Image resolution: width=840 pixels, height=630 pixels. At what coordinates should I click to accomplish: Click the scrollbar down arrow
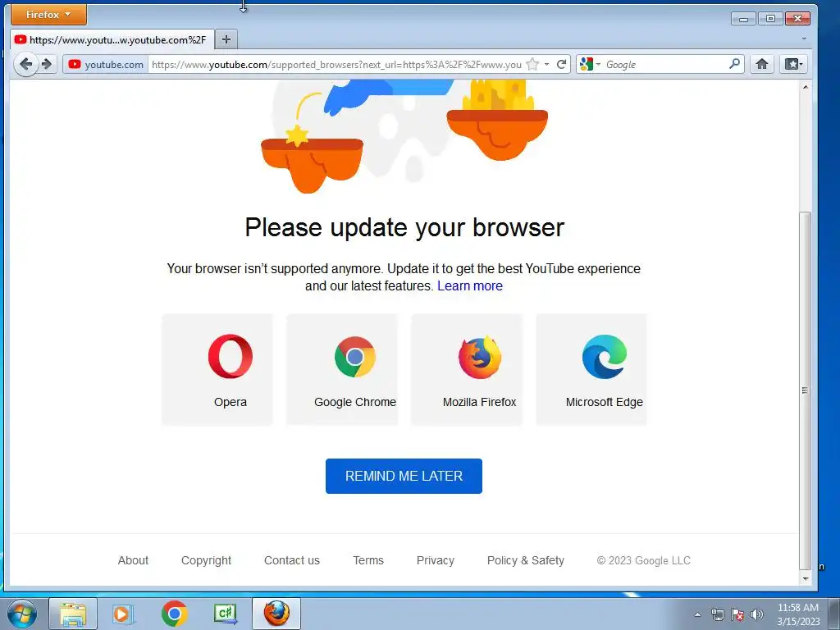click(806, 578)
